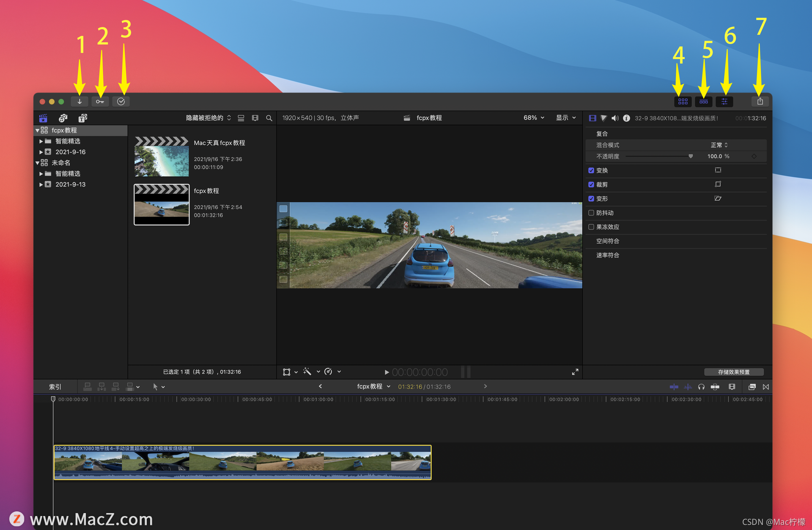812x530 pixels.
Task: Open the titles and generators sidebar
Action: 82,118
